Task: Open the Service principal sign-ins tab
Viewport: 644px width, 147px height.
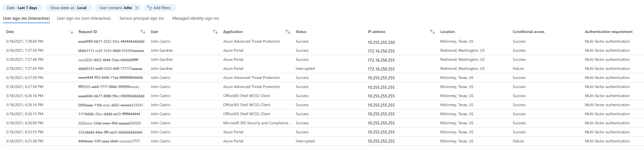Action: (x=142, y=18)
